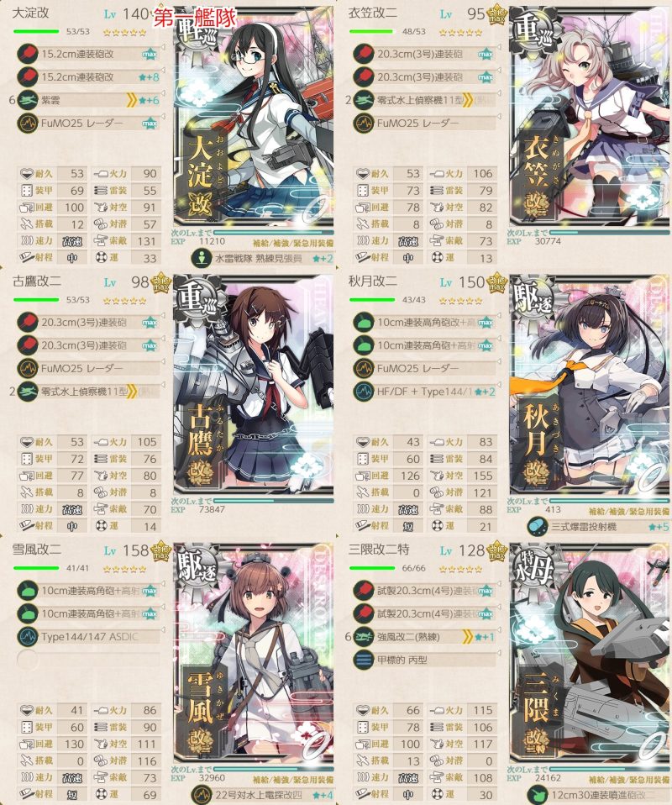Open the 大淀改 ship card image
Image resolution: width=672 pixels, height=805 pixels.
coord(254,117)
